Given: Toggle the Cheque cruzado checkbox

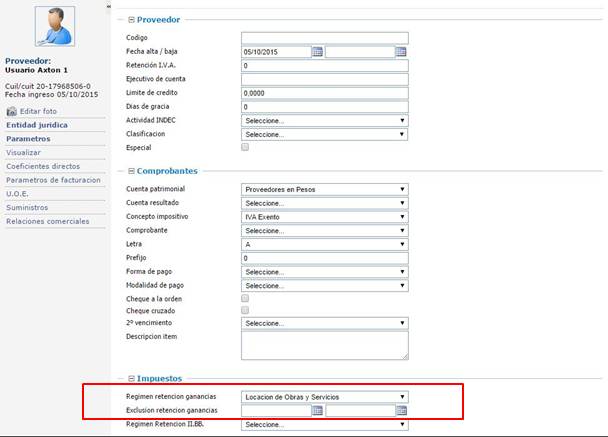Looking at the screenshot, I should tap(246, 311).
